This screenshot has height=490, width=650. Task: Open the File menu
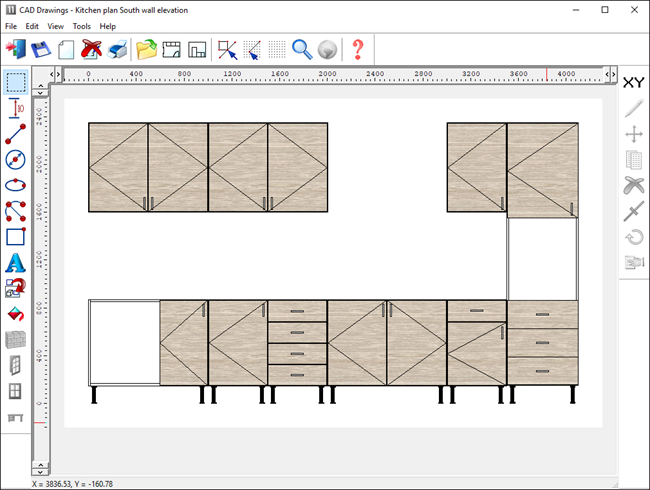[x=12, y=26]
